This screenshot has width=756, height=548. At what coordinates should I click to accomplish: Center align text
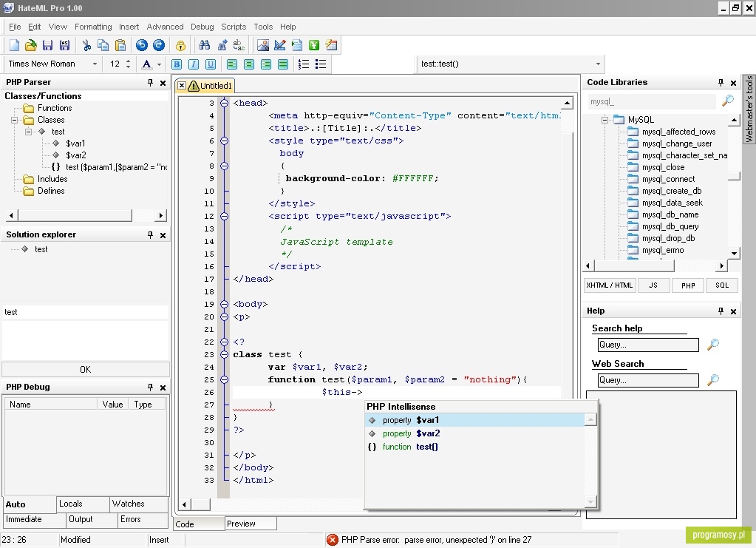[249, 64]
